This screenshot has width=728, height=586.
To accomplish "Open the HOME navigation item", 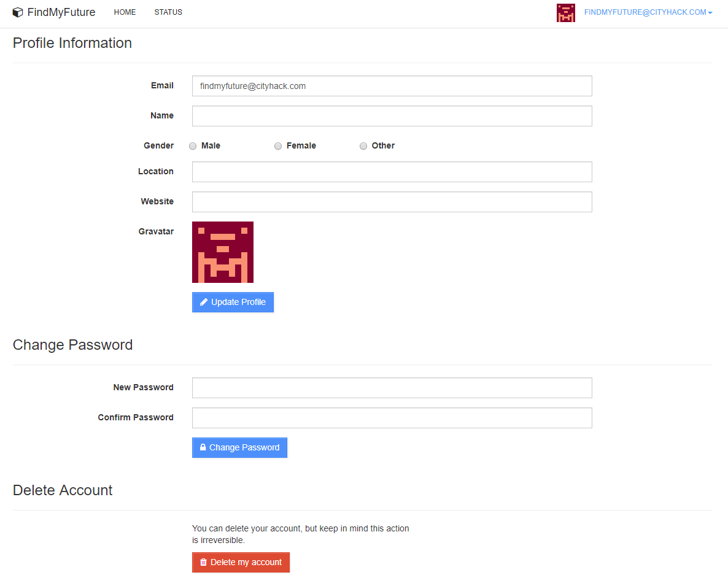I will tap(125, 12).
